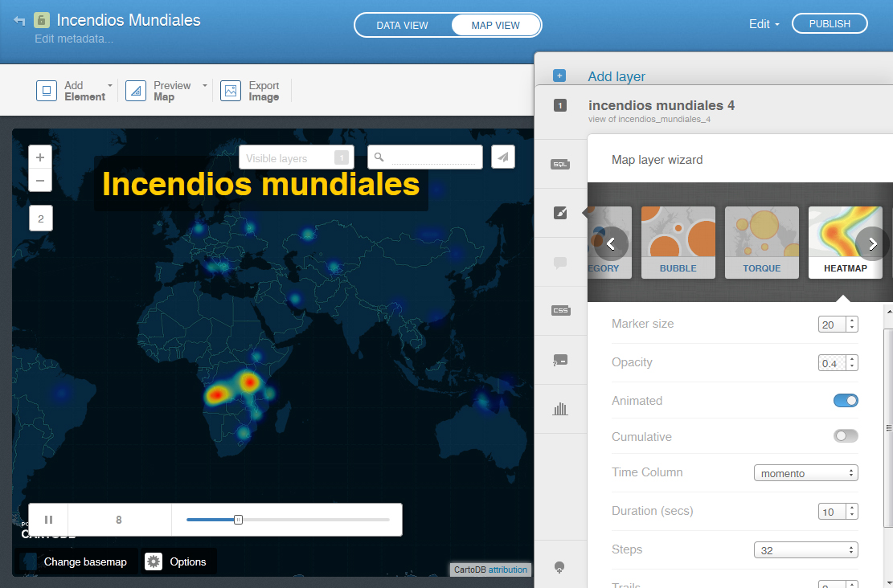Open the infowindow speech bubble icon
The image size is (893, 588).
tap(560, 263)
